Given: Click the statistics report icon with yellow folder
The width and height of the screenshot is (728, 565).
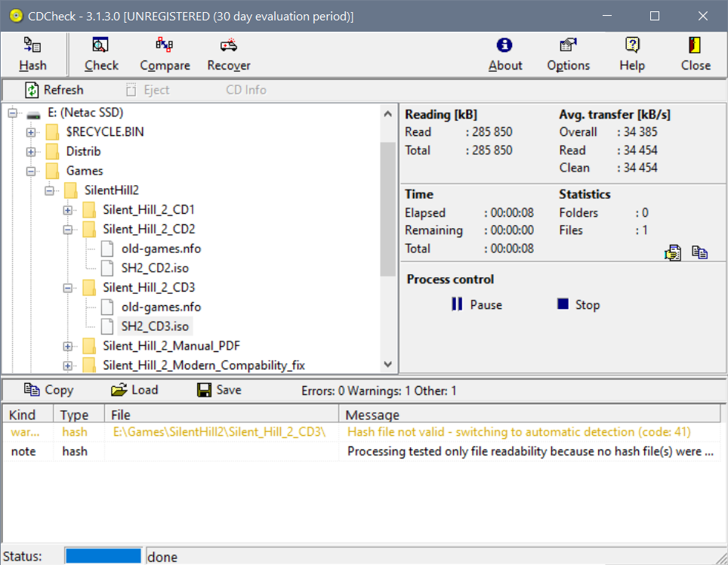Looking at the screenshot, I should (673, 252).
